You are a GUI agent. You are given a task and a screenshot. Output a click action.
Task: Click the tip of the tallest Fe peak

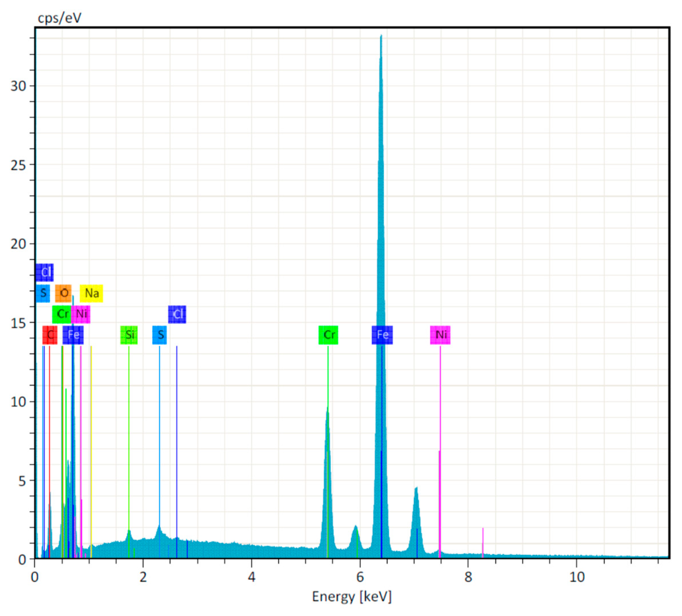coord(381,36)
